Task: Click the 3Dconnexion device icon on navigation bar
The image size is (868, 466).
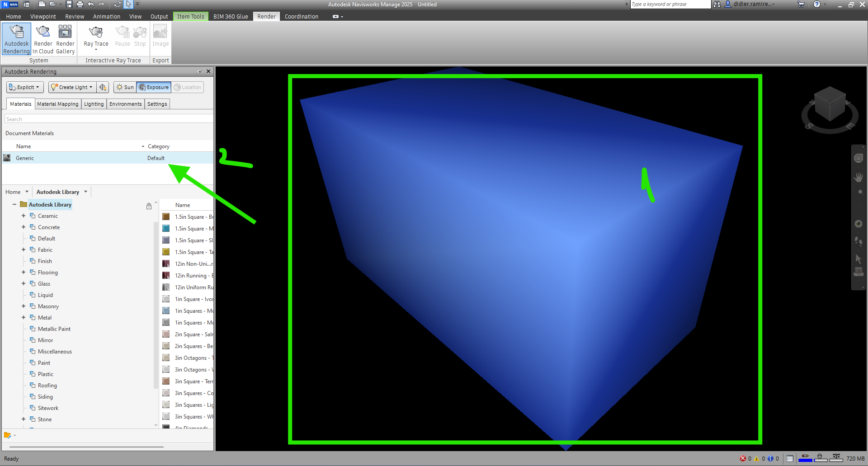Action: (859, 272)
